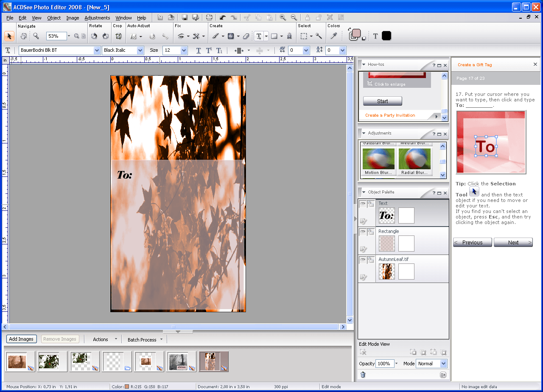Image resolution: width=543 pixels, height=392 pixels.
Task: Open the Adjustments menu
Action: click(x=97, y=18)
